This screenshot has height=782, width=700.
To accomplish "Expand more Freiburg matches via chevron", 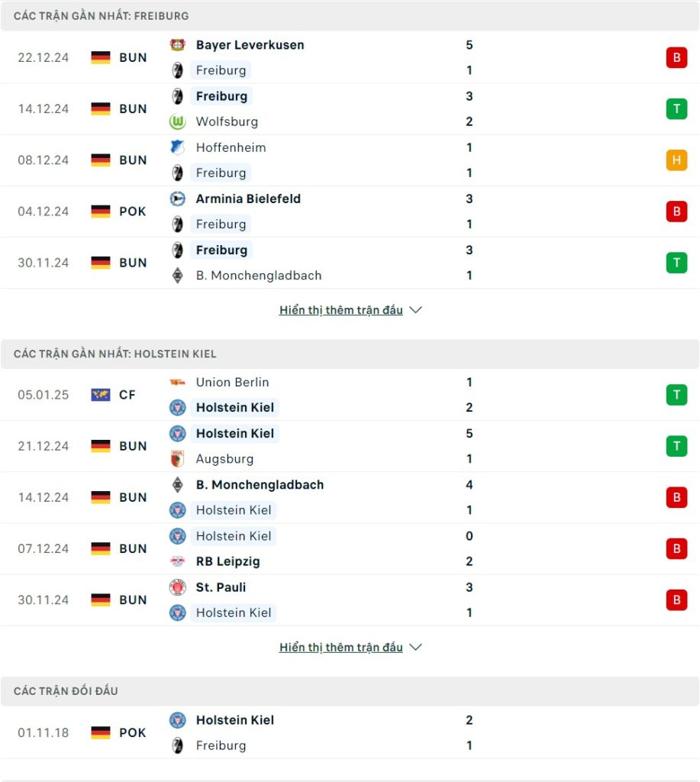I will [415, 310].
